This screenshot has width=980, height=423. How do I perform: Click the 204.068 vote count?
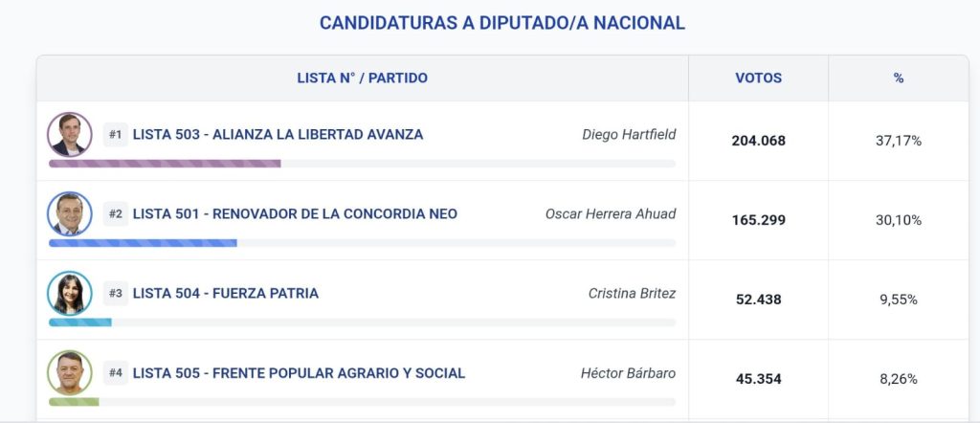point(758,141)
